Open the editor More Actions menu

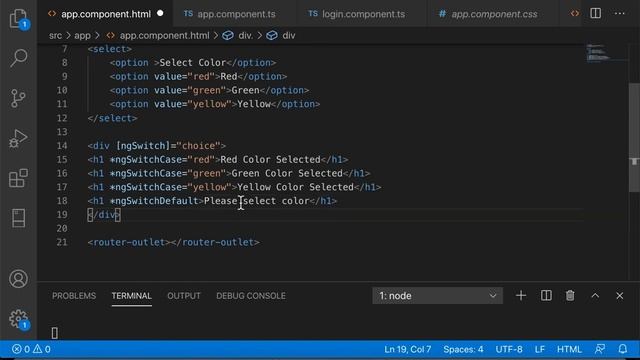[620, 13]
